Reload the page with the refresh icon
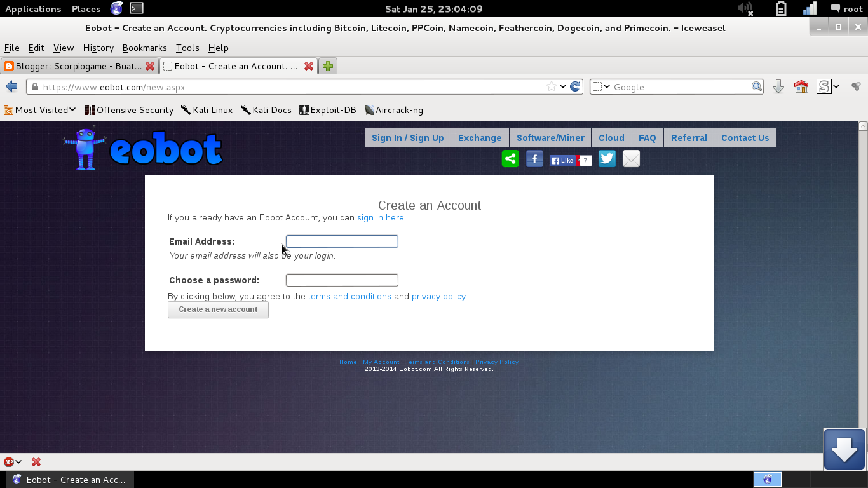The width and height of the screenshot is (868, 488). point(576,86)
